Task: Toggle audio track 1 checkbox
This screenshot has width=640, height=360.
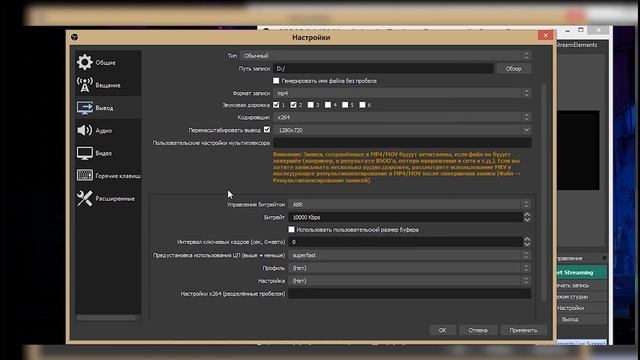Action: coord(276,105)
